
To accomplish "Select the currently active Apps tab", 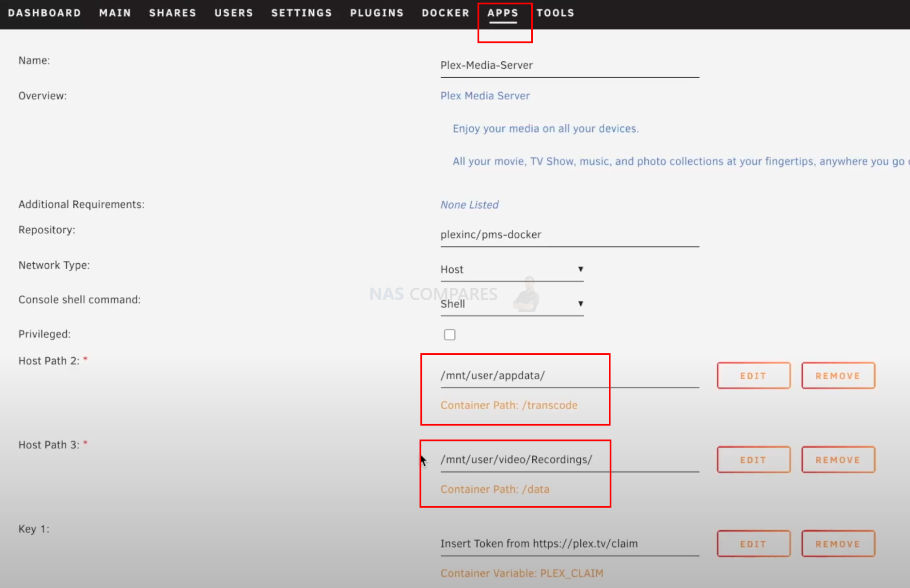I will (503, 13).
